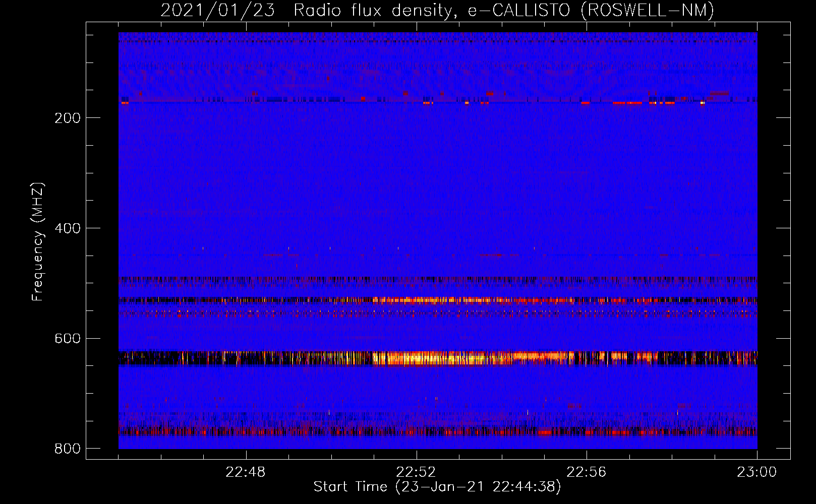The width and height of the screenshot is (816, 504).
Task: Click the 'Frequency (MHZ)' y-axis label
Action: (x=37, y=242)
